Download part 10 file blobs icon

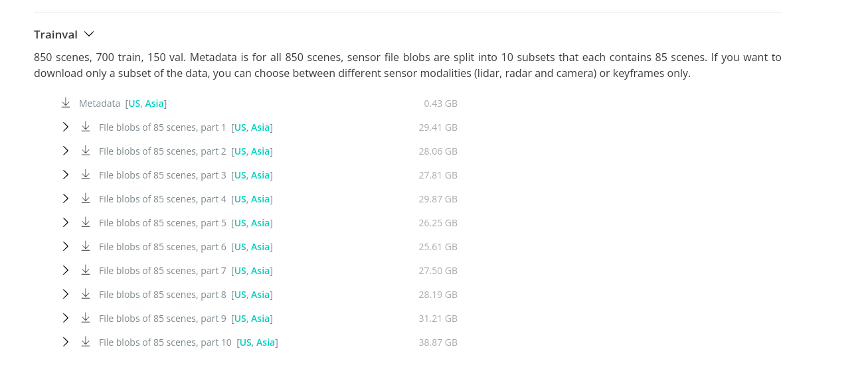point(86,342)
